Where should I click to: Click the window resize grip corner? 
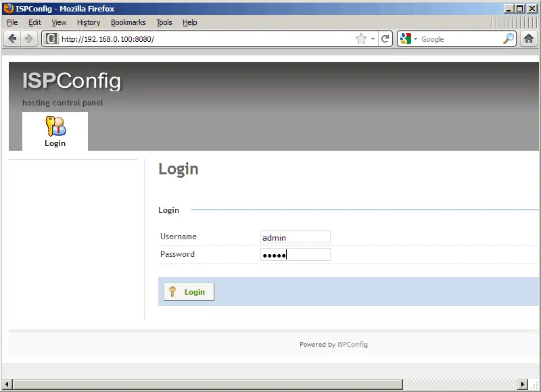534,385
